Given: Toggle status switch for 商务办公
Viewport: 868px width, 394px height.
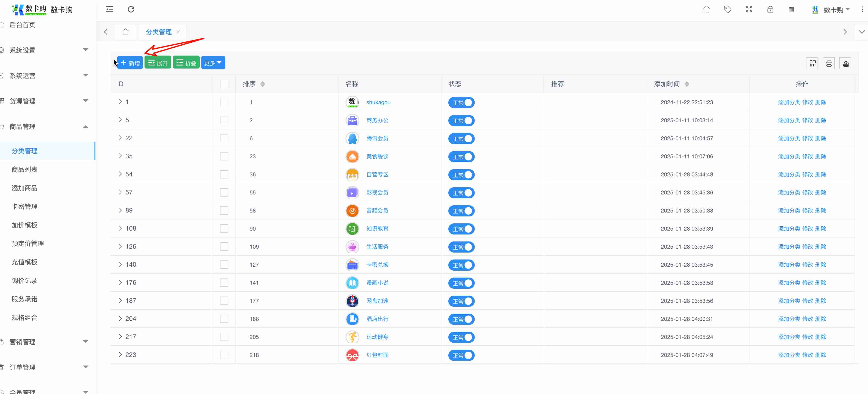Looking at the screenshot, I should tap(461, 121).
